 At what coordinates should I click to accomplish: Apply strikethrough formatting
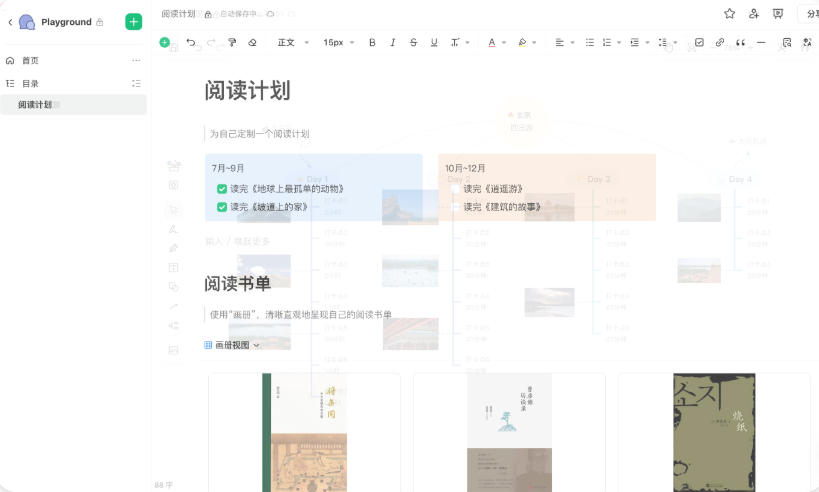413,43
